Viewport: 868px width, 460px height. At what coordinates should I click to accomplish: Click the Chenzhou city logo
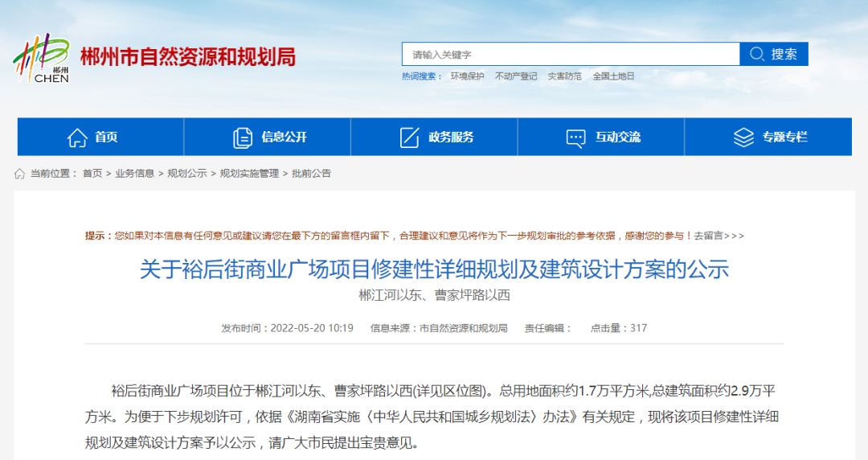(42, 58)
